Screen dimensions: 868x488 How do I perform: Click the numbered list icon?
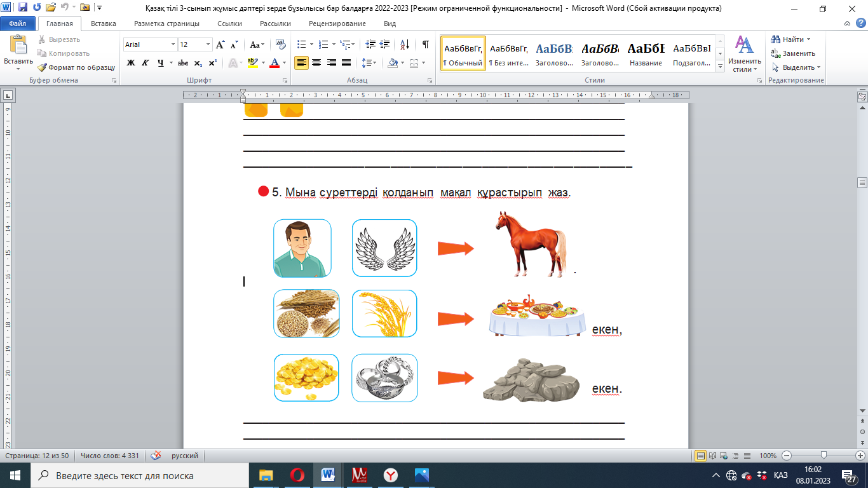pyautogui.click(x=323, y=44)
